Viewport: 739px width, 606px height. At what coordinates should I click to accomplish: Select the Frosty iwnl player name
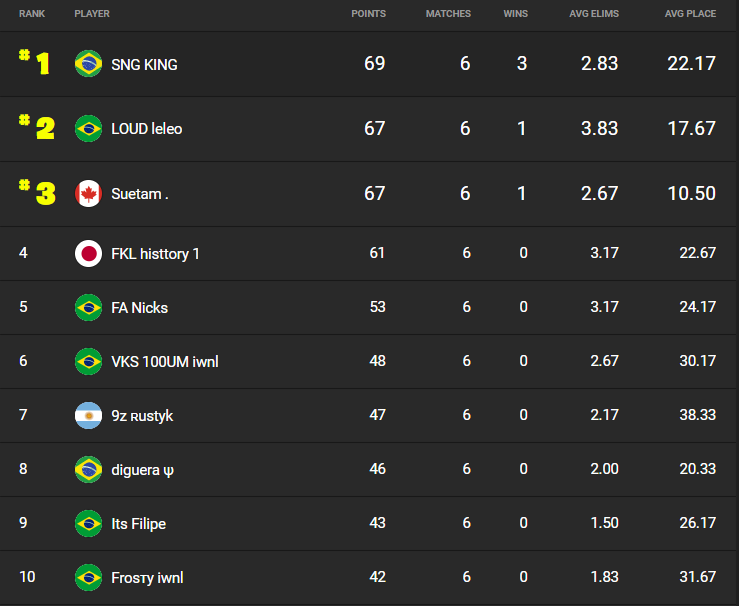coord(147,578)
